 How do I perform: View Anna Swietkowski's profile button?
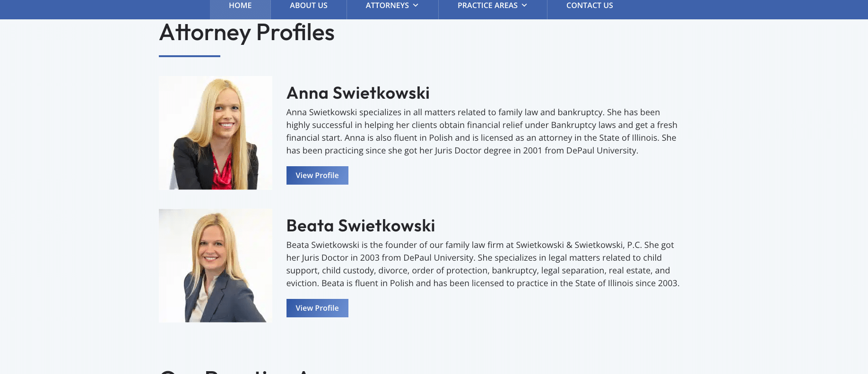(317, 175)
